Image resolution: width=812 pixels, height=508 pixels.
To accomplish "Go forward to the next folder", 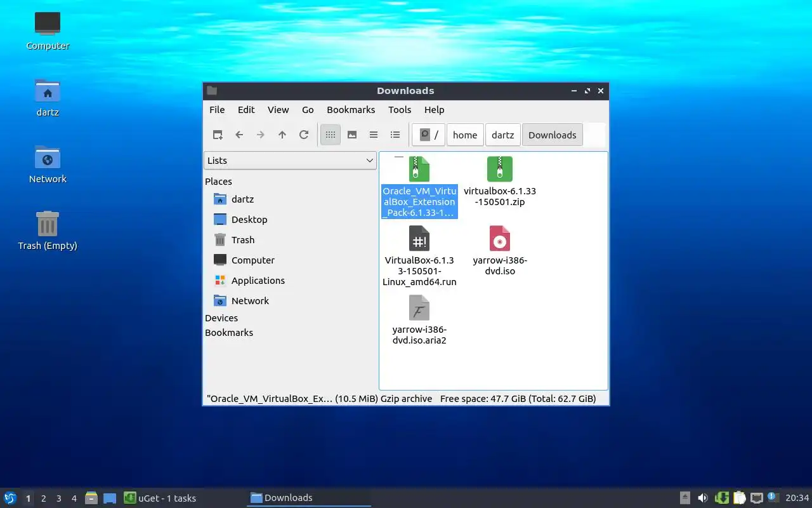I will (x=261, y=135).
